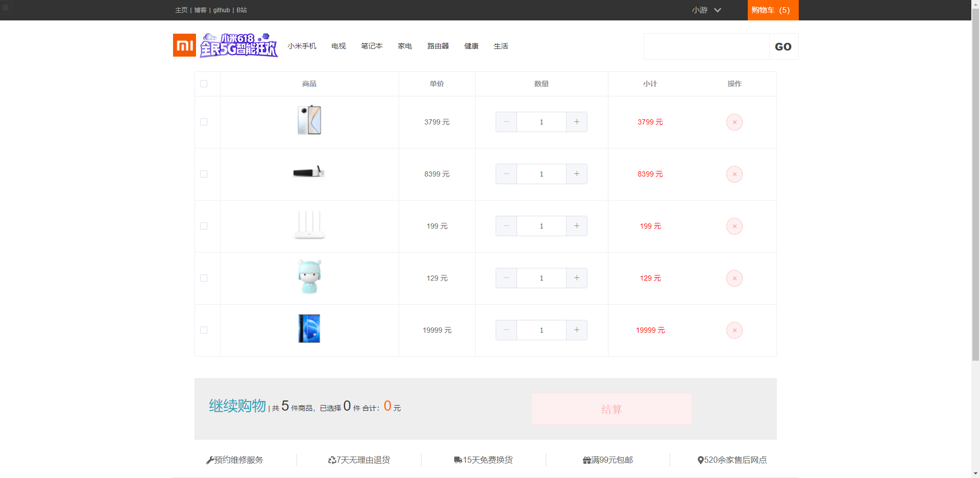Image resolution: width=980 pixels, height=478 pixels.
Task: Go to the 笔记本 category
Action: tap(372, 46)
